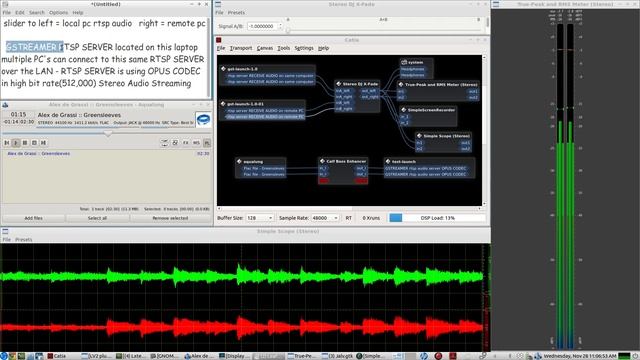The height and width of the screenshot is (360, 640).
Task: Open Sample Rate dropdown in Catia
Action: pyautogui.click(x=325, y=218)
